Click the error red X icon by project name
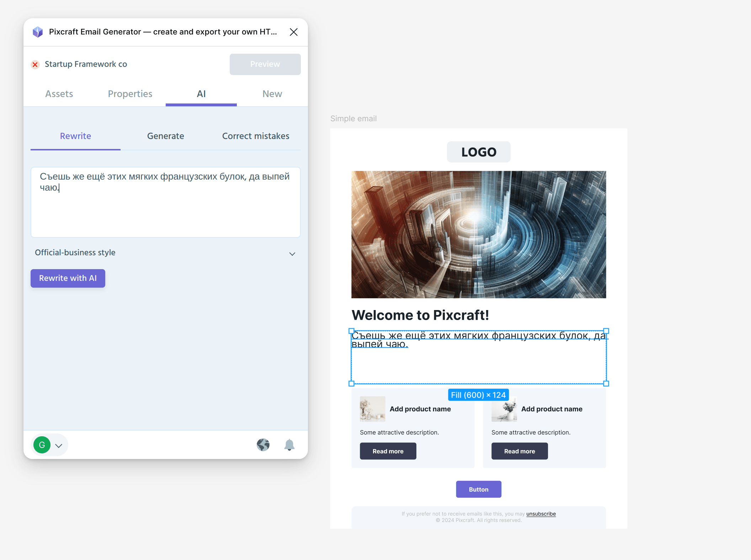 point(37,64)
